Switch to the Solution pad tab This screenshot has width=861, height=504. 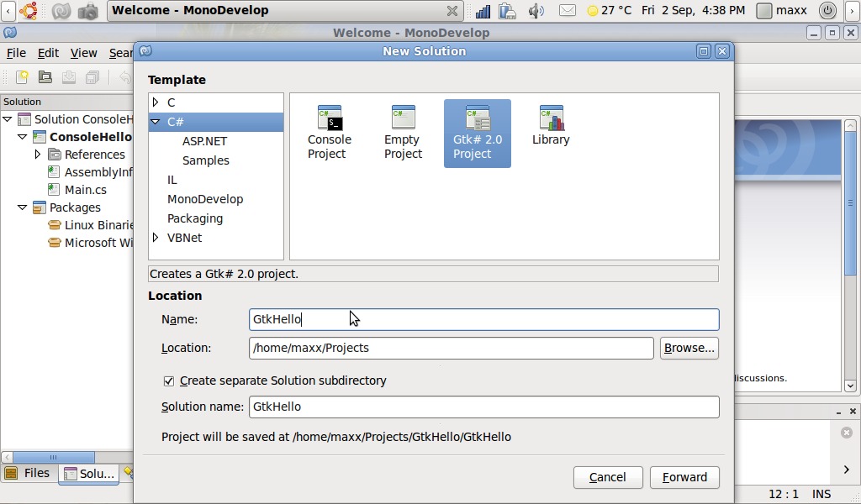pos(89,474)
